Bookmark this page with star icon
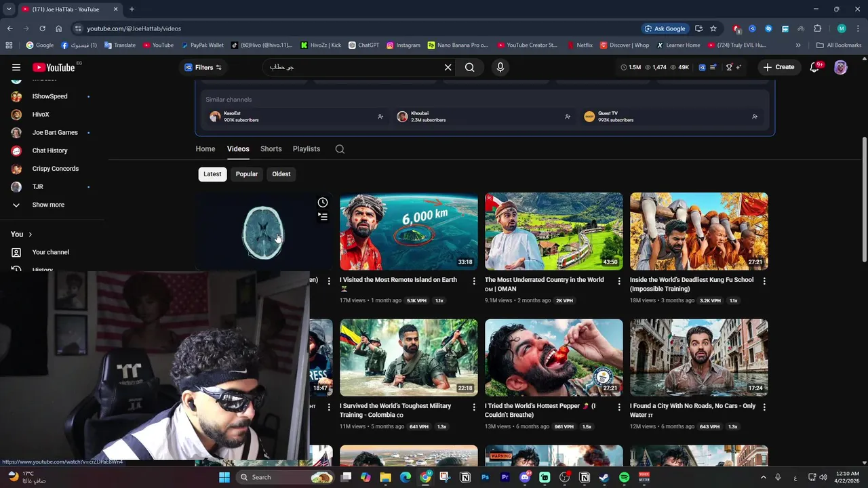The width and height of the screenshot is (868, 488). point(713,28)
